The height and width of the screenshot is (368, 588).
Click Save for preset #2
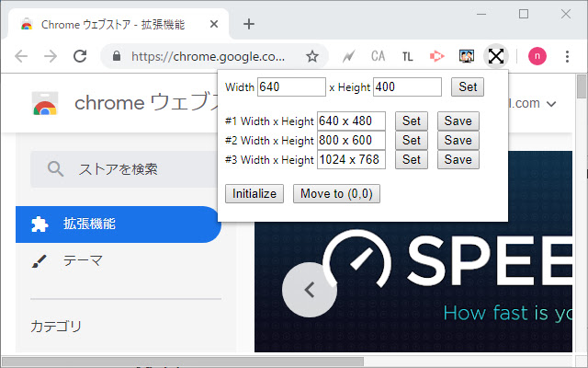pos(458,141)
